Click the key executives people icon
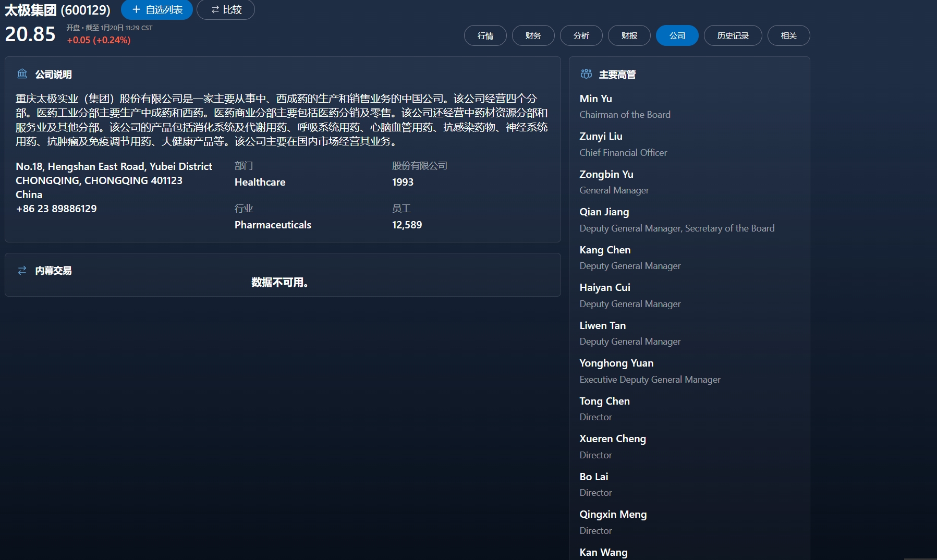 [x=586, y=74]
